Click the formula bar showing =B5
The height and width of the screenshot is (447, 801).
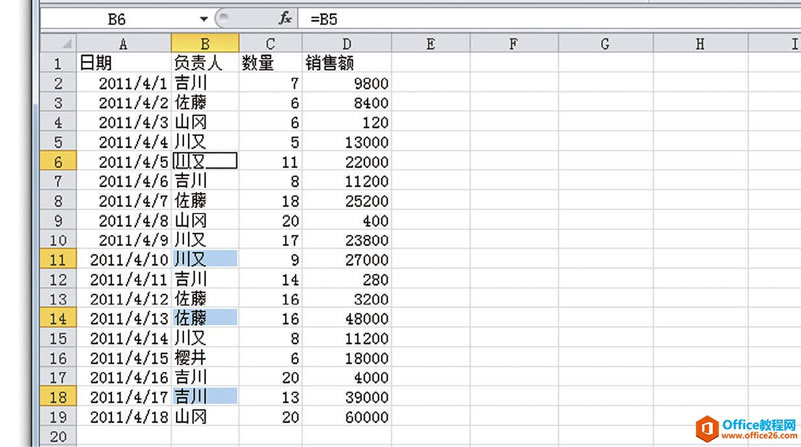[x=549, y=19]
